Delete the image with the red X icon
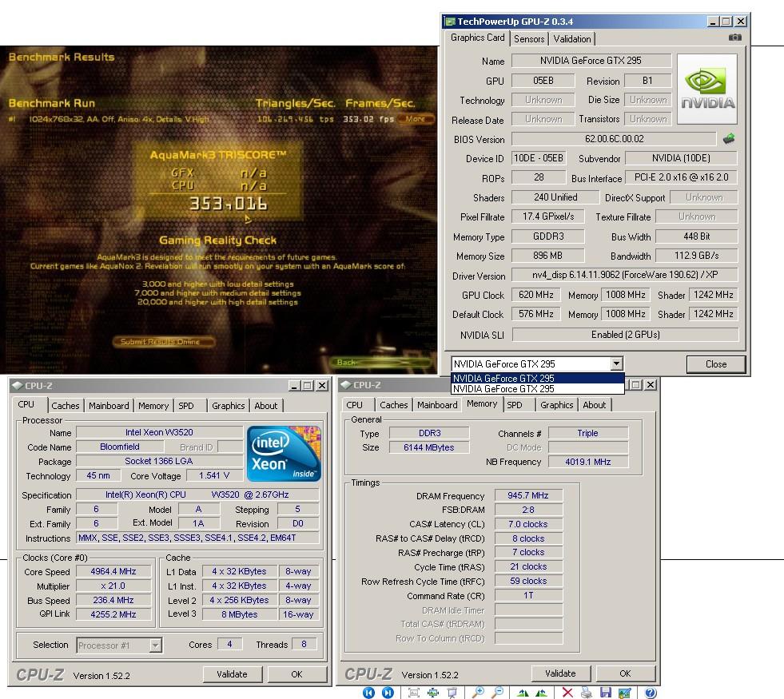The height and width of the screenshot is (699, 784). (567, 693)
